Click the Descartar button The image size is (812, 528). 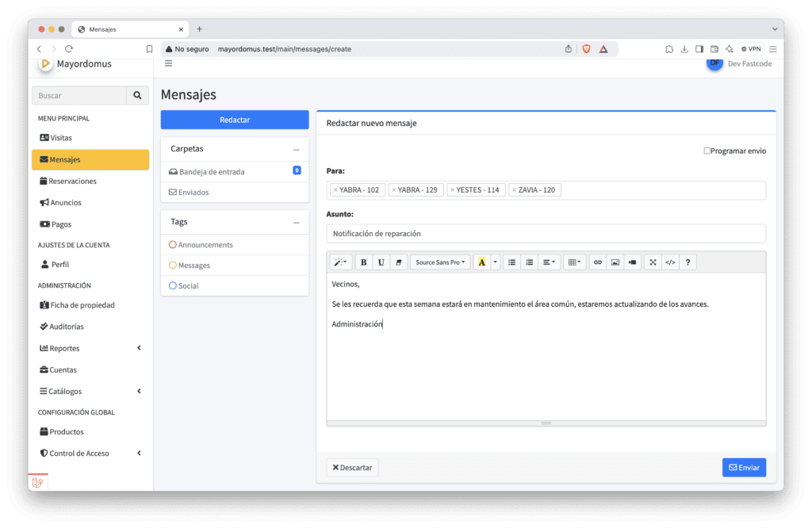352,468
